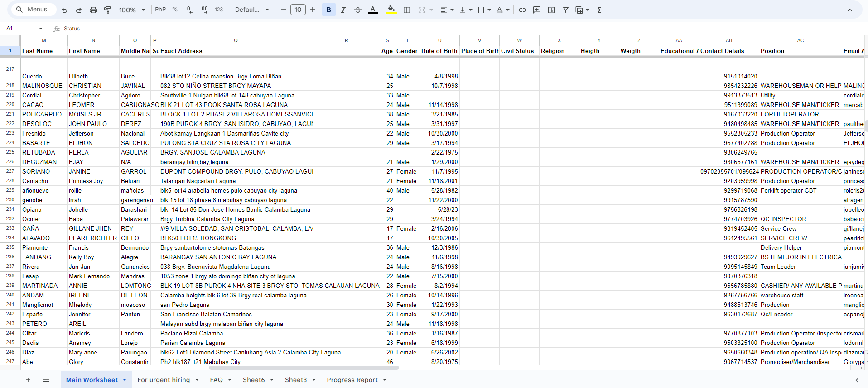Click the Undo icon
This screenshot has height=388, width=868.
(64, 10)
